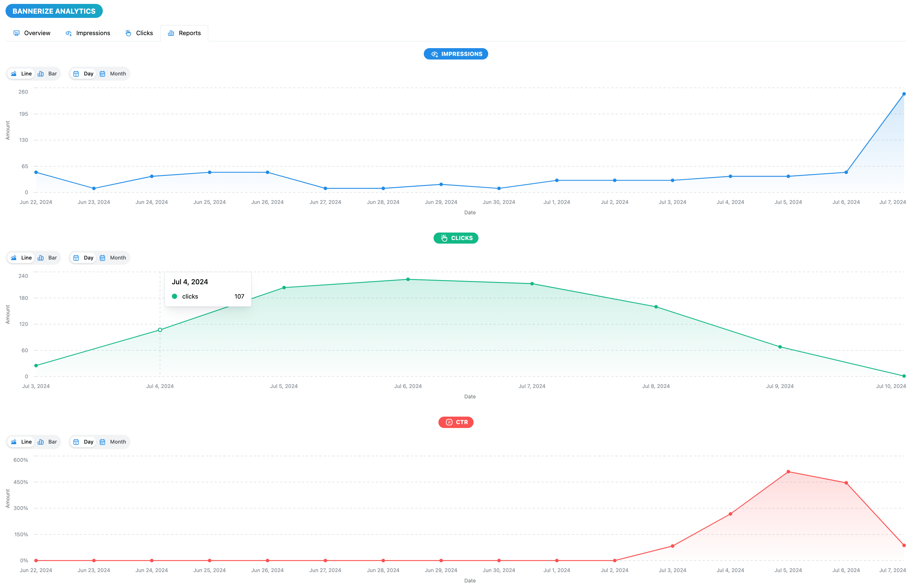This screenshot has width=912, height=588.
Task: Click Clicks chart Jul 9, 2024 data point
Action: pos(780,347)
